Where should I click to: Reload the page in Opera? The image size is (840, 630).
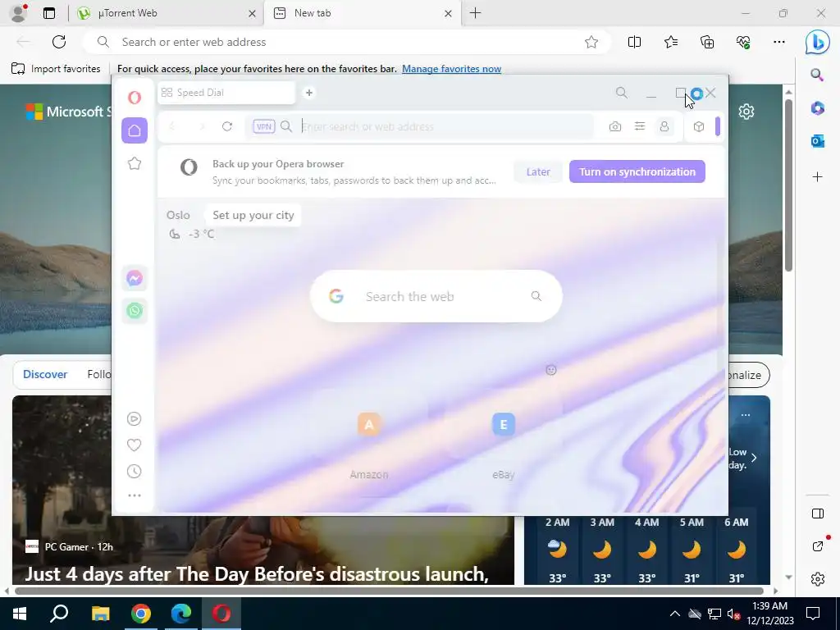[x=227, y=126]
